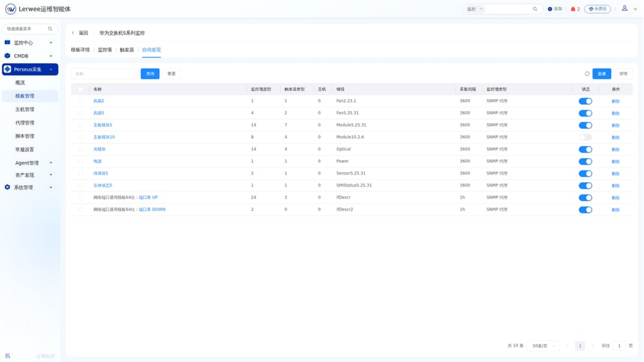Click the 查询 search button

point(150,74)
